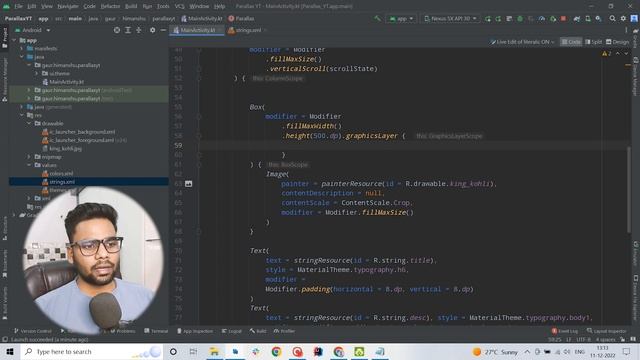This screenshot has height=360, width=640.
Task: Click Expand All icon in Project panel
Action: (128, 30)
